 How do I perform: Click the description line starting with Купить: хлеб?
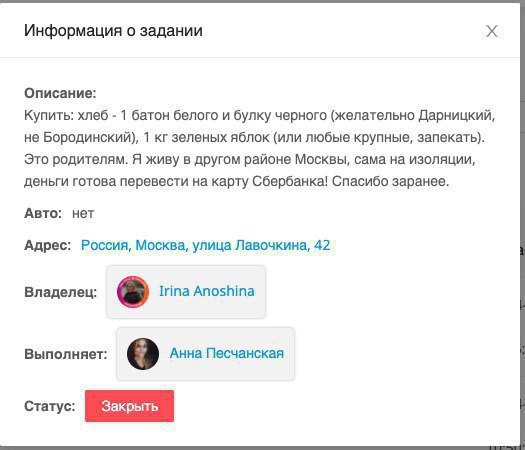(260, 116)
